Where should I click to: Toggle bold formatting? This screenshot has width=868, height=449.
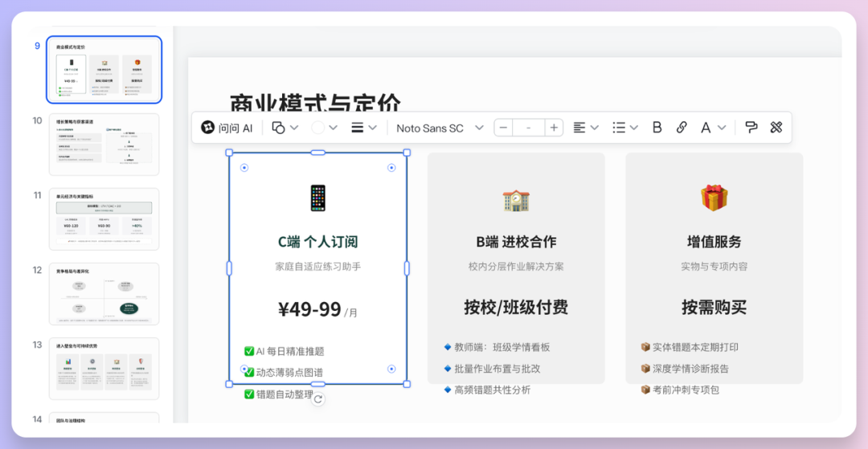(657, 128)
